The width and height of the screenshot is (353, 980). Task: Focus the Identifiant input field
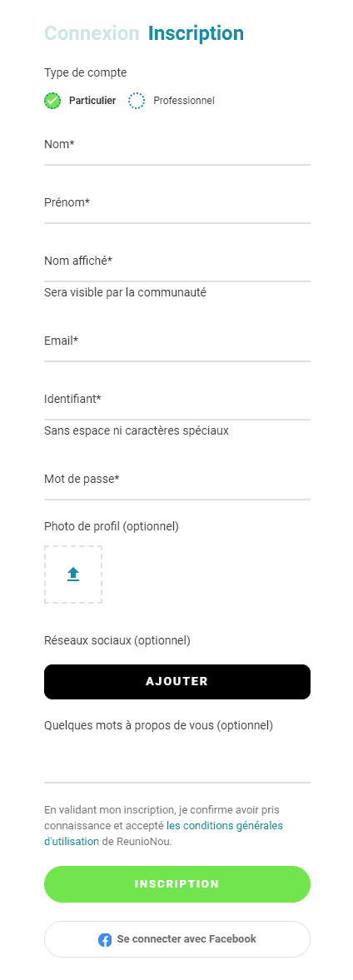[x=177, y=405]
